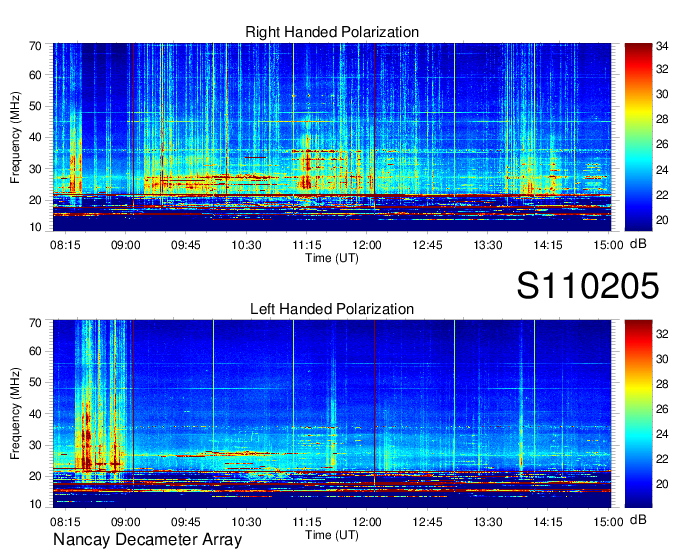Click the 70 MHz tick on Left Handed plot
The height and width of the screenshot is (552, 680).
[35, 322]
